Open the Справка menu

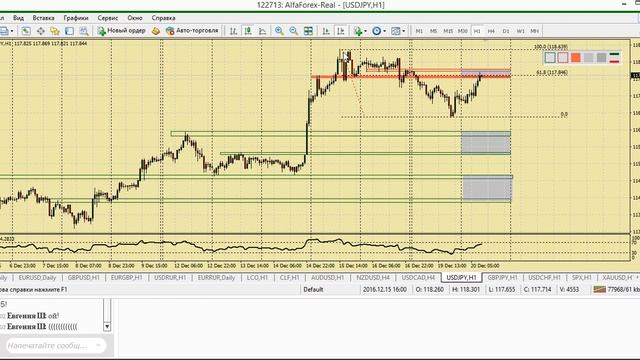[x=163, y=18]
